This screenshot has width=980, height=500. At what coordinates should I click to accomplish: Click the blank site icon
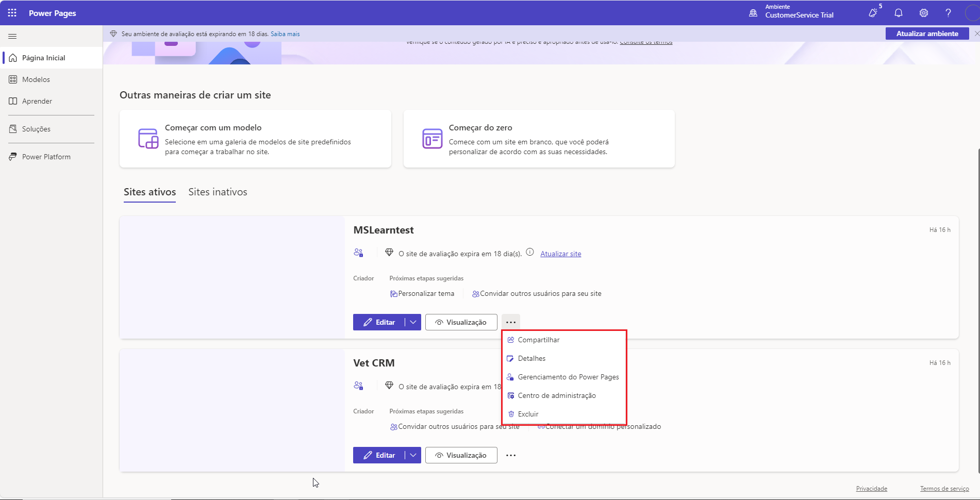click(433, 139)
